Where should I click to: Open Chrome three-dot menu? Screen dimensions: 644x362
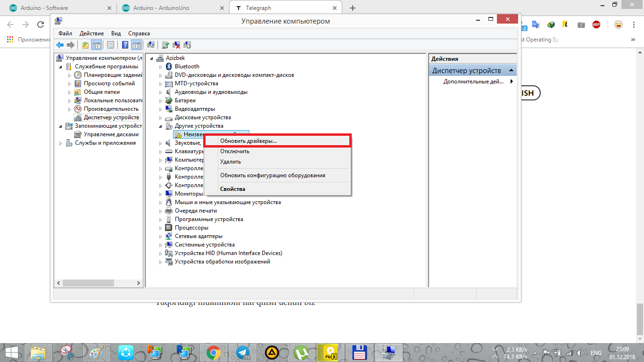[x=633, y=25]
